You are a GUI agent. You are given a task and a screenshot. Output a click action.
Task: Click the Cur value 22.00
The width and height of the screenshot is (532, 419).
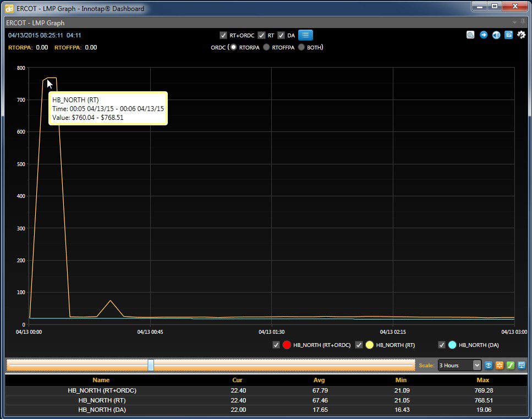[x=238, y=410]
